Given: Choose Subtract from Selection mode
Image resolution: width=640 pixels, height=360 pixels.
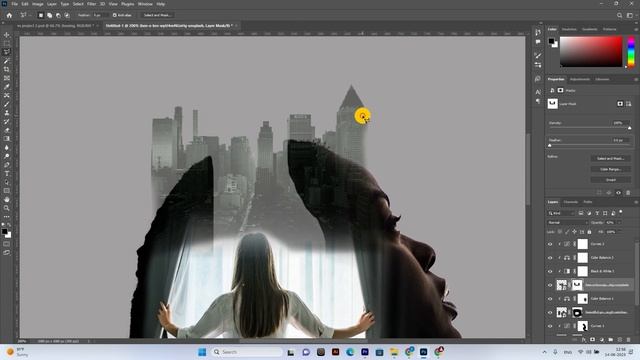Looking at the screenshot, I should pos(58,15).
